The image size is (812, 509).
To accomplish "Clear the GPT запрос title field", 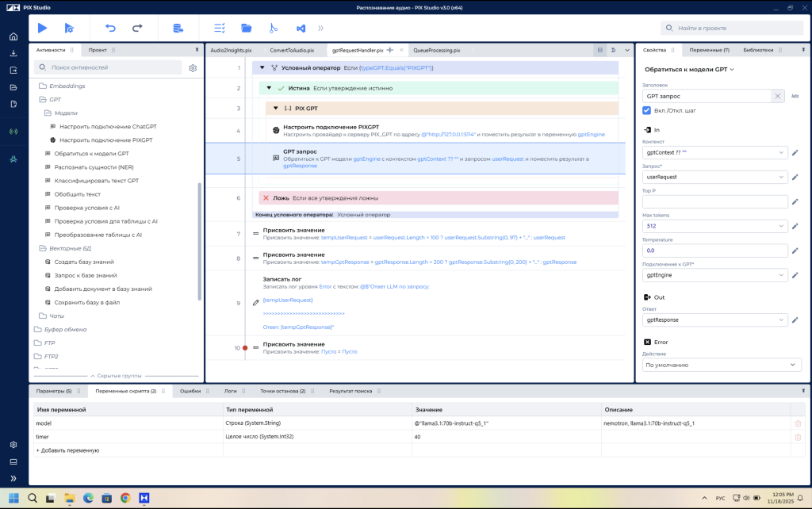I will (x=777, y=96).
